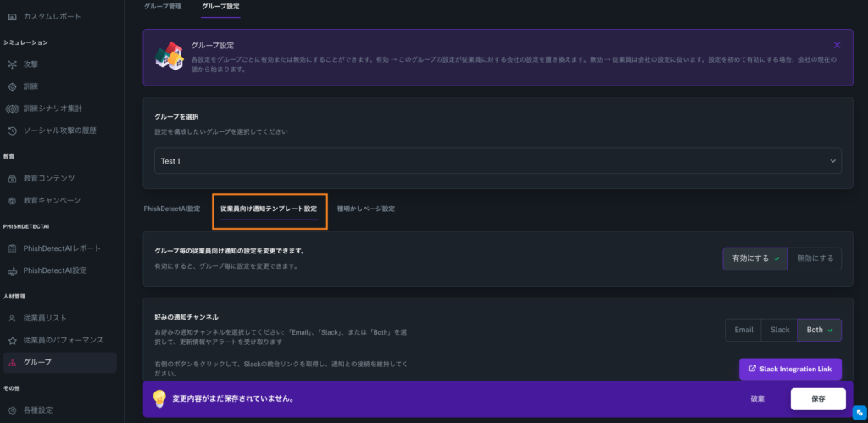
Task: Click the 各種設定 gear icon
Action: [12, 410]
